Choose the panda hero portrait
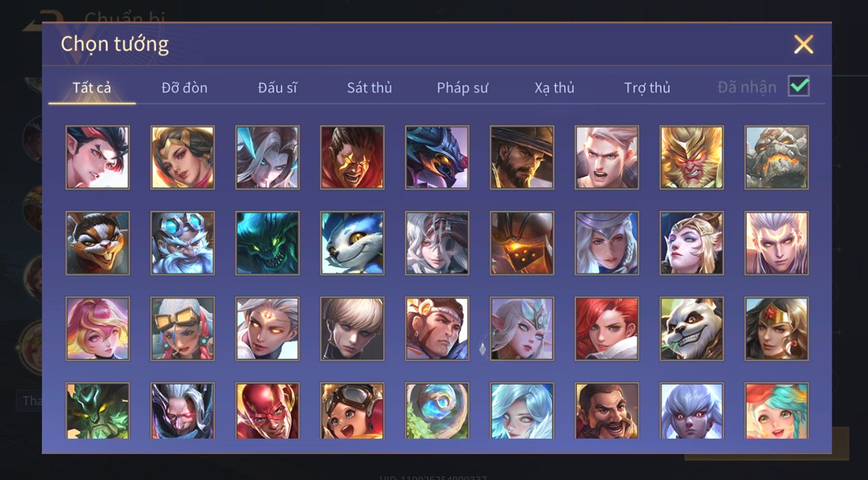 click(x=692, y=328)
